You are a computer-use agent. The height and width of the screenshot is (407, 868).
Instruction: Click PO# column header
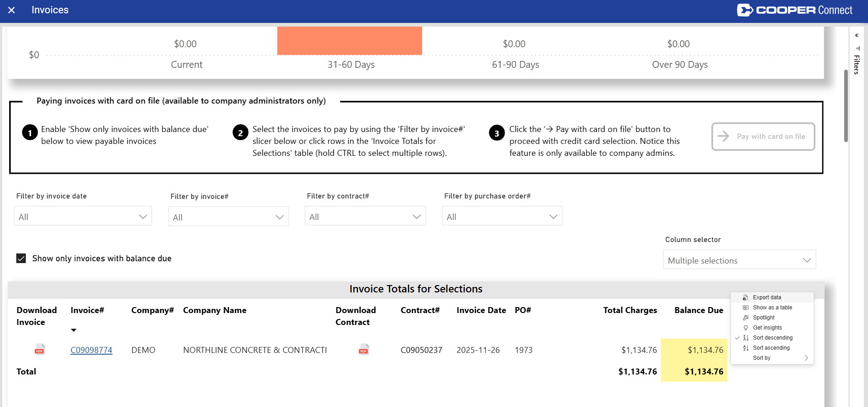tap(523, 310)
